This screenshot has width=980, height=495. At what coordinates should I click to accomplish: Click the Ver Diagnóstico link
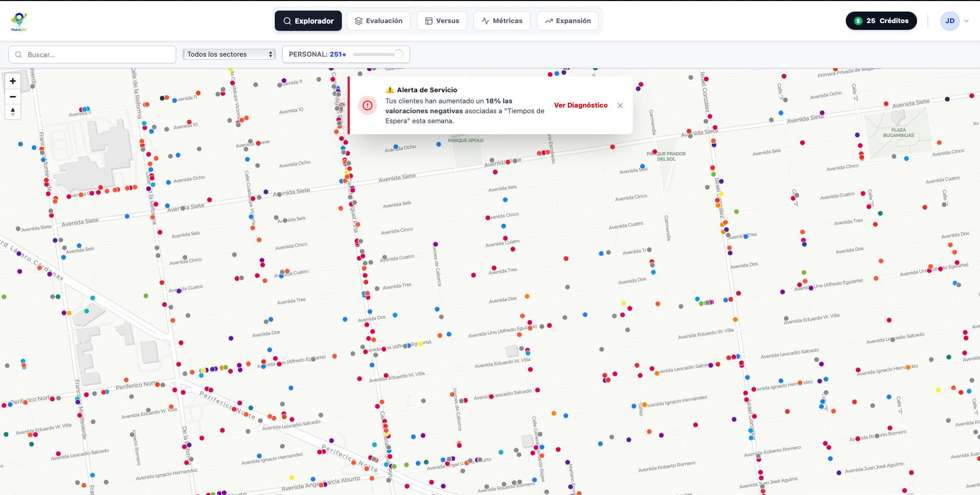(x=580, y=105)
